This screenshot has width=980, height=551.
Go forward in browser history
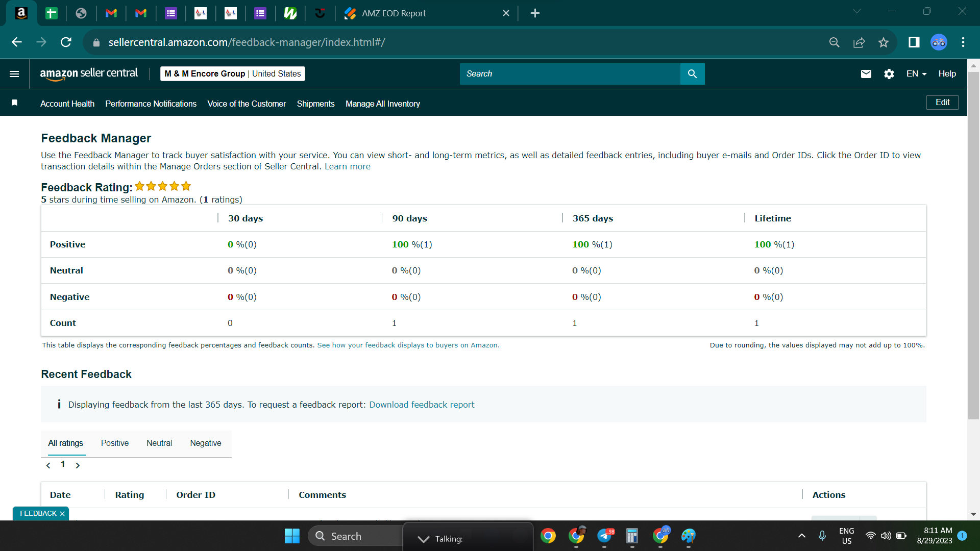41,42
